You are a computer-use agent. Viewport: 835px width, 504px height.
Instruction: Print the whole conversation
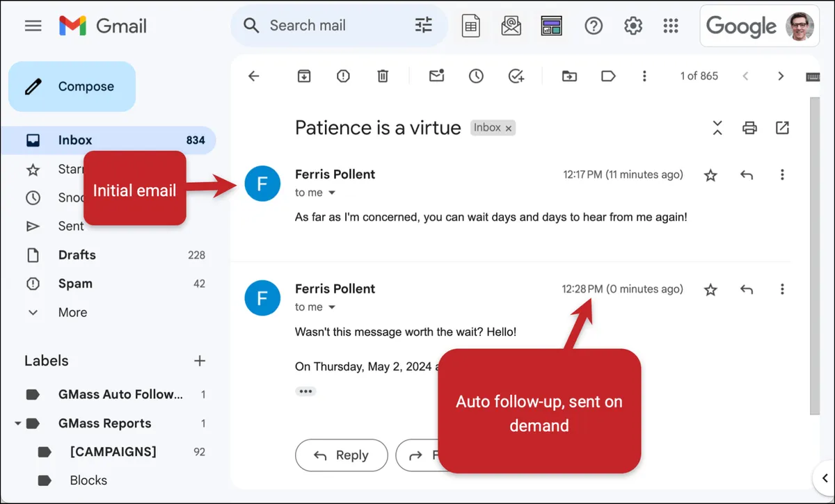[749, 128]
